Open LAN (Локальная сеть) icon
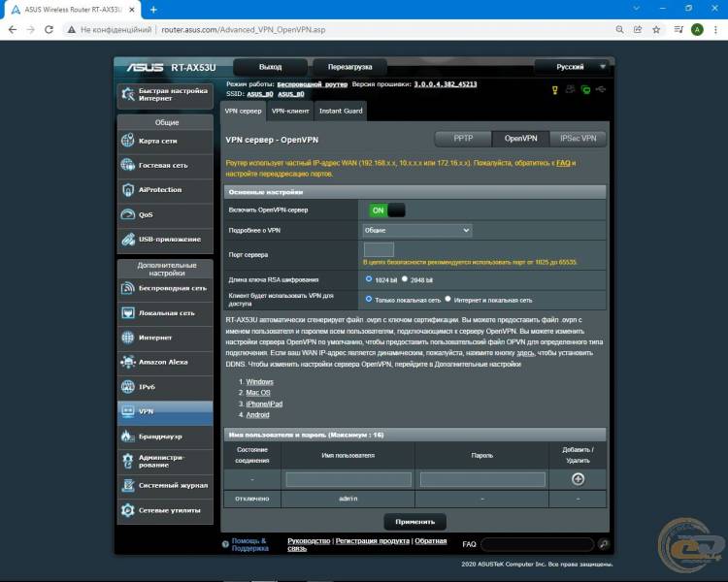The image size is (728, 582). tap(128, 312)
